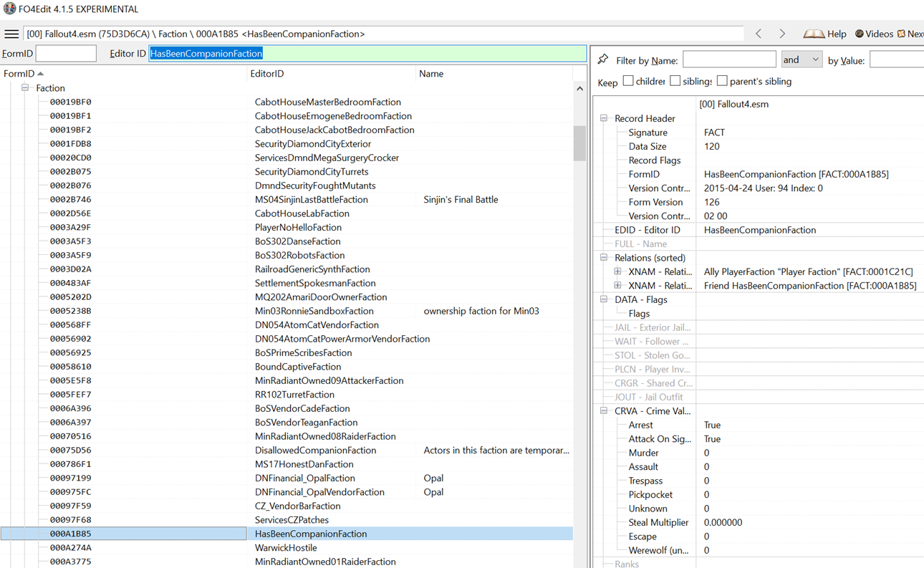Click the Trespass row label
Screen dimensions: 924x568
tap(645, 481)
